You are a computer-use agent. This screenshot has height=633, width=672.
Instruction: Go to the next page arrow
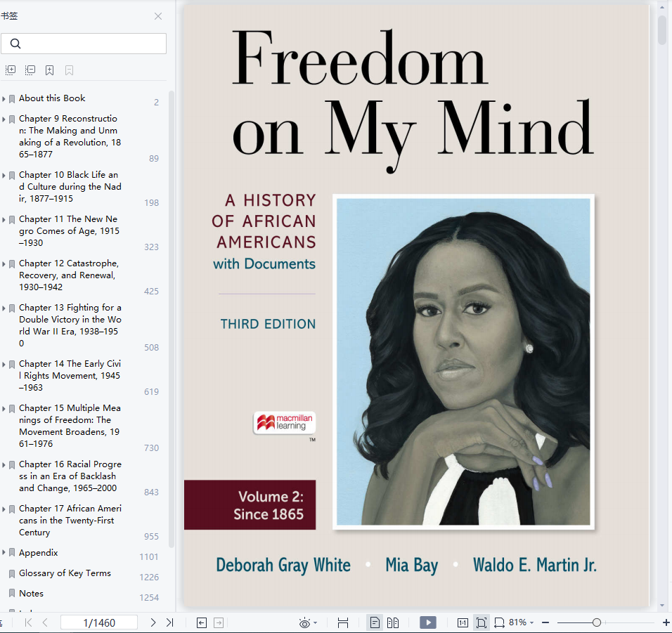pyautogui.click(x=153, y=622)
